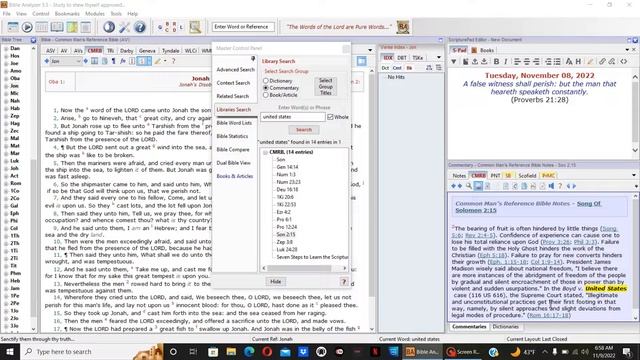The image size is (640, 360).
Task: Open Advanced Search in the control panel
Action: [236, 70]
